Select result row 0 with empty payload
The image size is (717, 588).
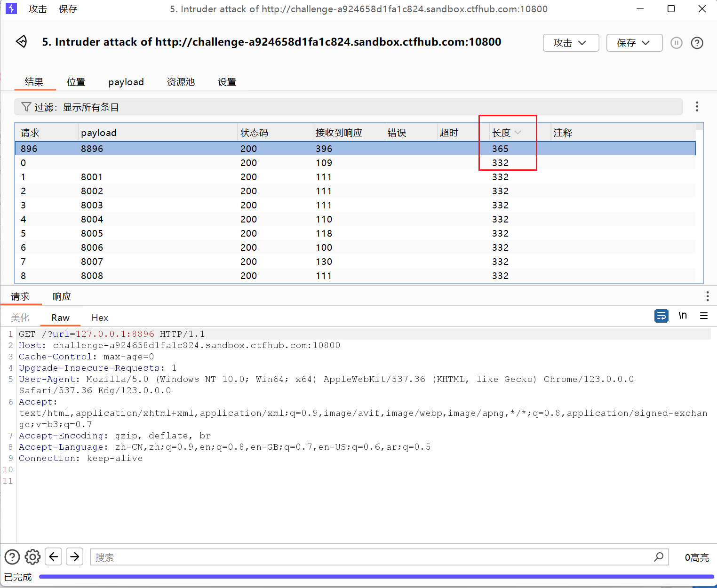[x=355, y=163]
